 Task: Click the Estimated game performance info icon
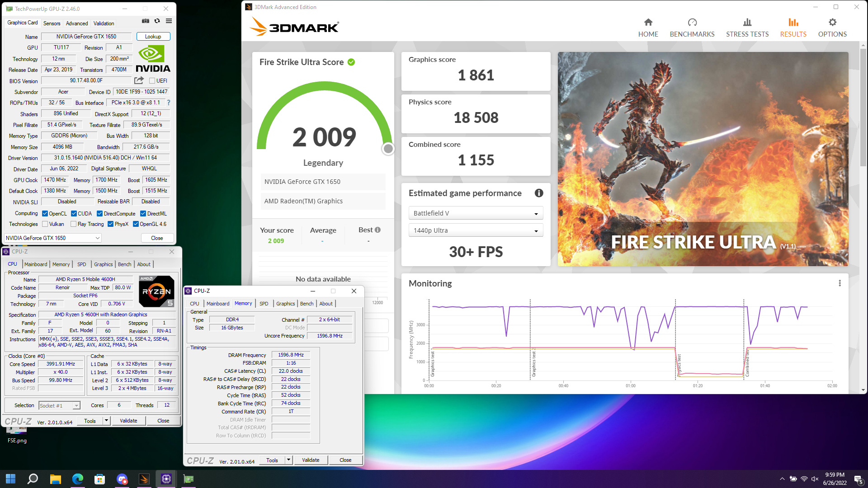(x=539, y=193)
